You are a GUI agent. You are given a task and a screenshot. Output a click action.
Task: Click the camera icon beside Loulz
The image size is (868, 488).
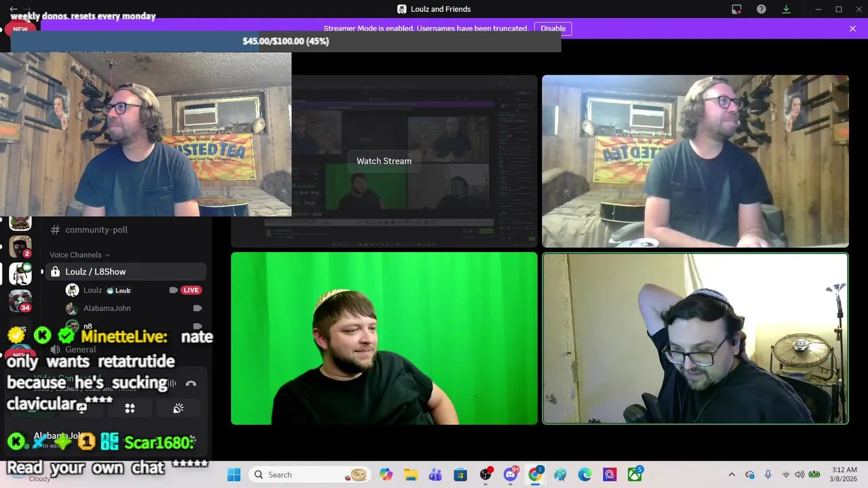tap(173, 290)
